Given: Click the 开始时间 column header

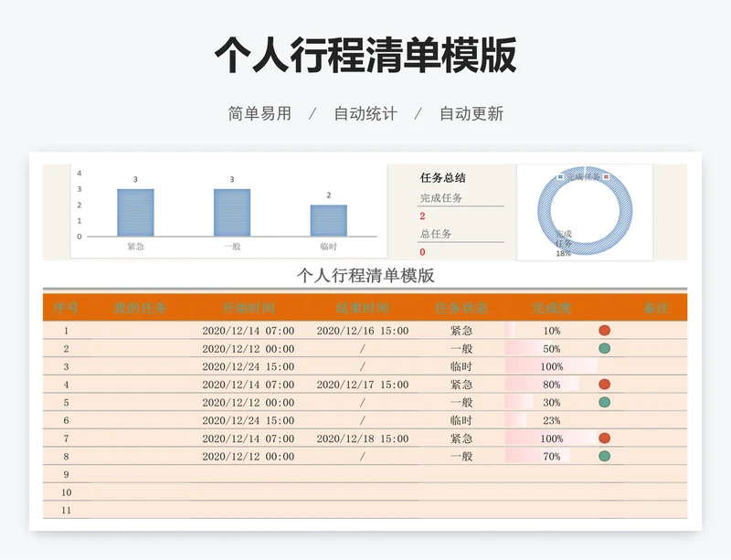Looking at the screenshot, I should tap(249, 308).
